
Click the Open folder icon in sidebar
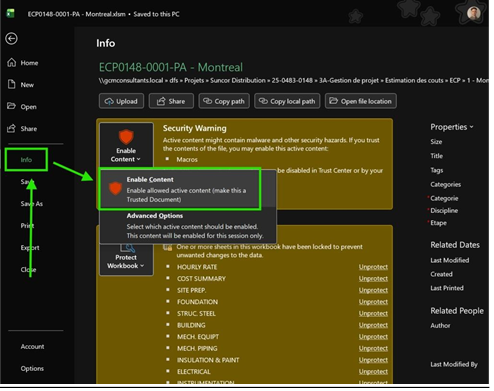coord(11,107)
